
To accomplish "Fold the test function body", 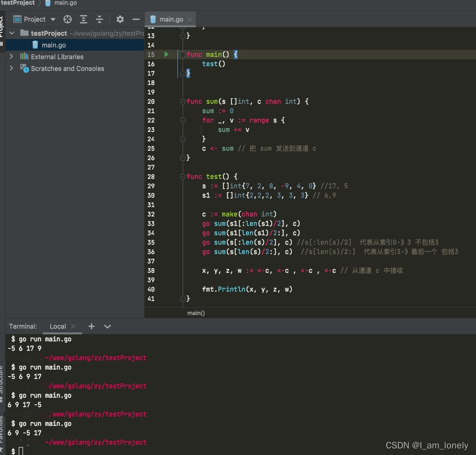I will [182, 177].
